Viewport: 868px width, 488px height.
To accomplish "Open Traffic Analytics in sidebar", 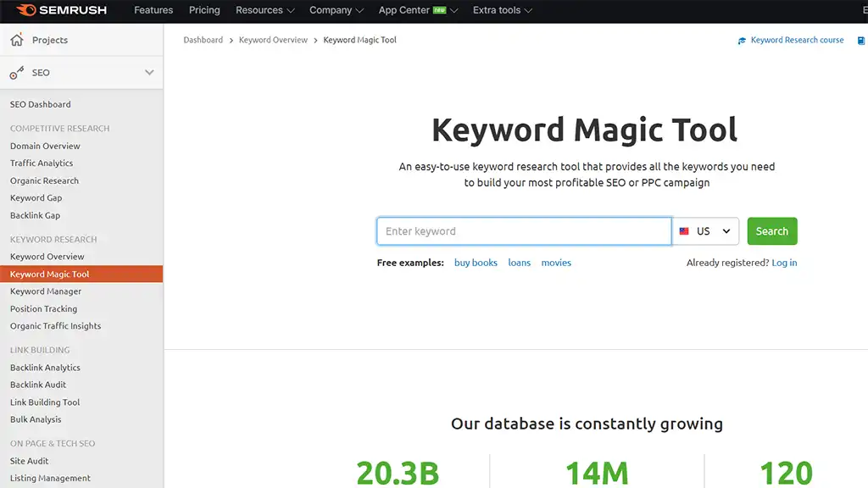I will pos(42,164).
